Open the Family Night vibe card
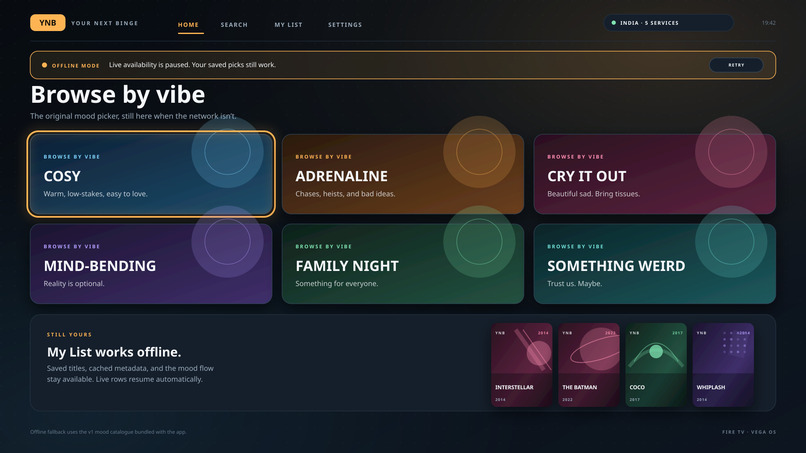 403,264
